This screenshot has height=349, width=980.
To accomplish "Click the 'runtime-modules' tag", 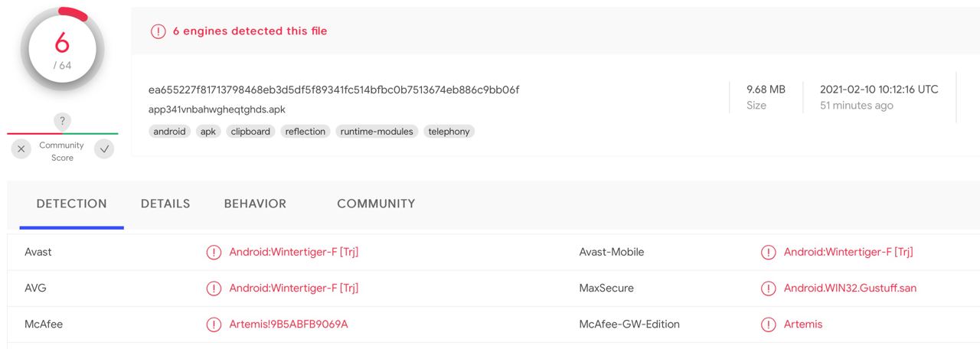I will pyautogui.click(x=377, y=132).
